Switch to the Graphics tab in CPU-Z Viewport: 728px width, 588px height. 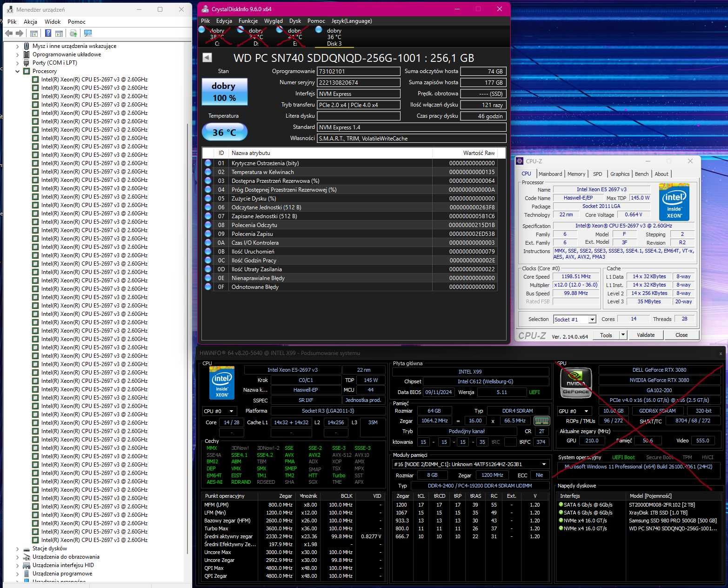[620, 174]
